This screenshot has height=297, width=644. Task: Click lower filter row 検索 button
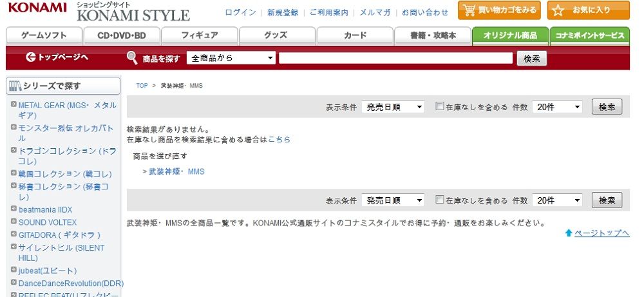coord(607,200)
